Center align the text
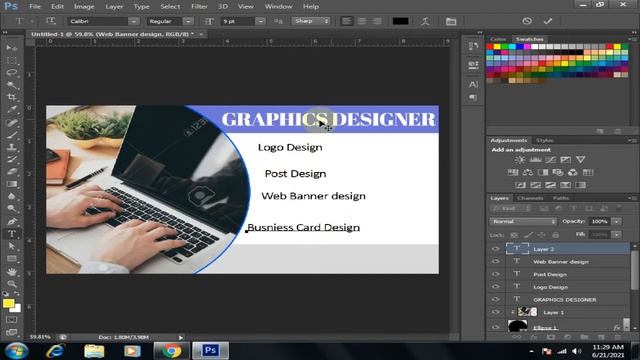Screen dimensions: 640x360 pyautogui.click(x=362, y=21)
